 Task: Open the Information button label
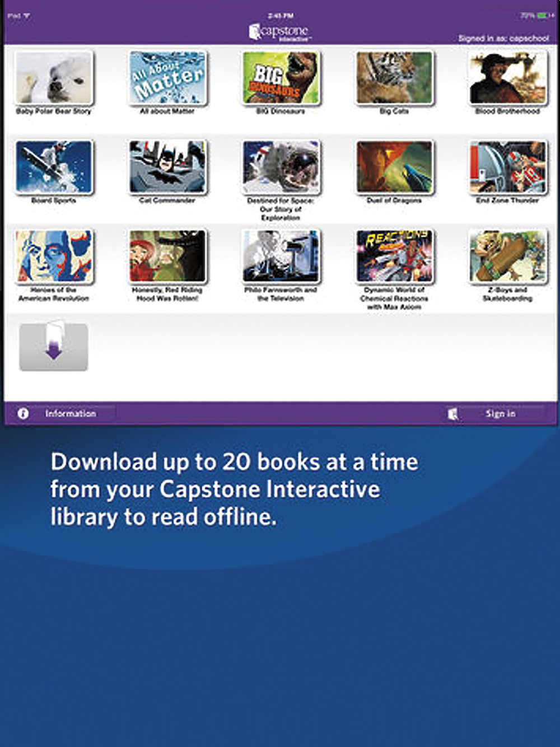(71, 414)
